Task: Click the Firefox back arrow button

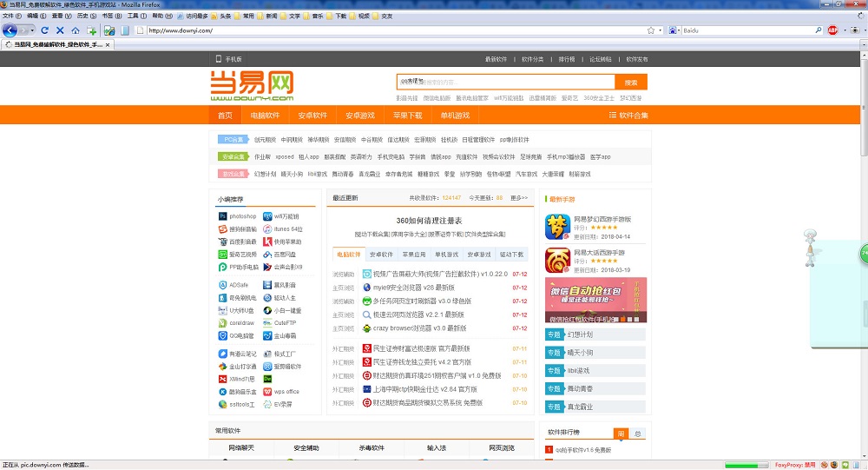Action: coord(10,30)
